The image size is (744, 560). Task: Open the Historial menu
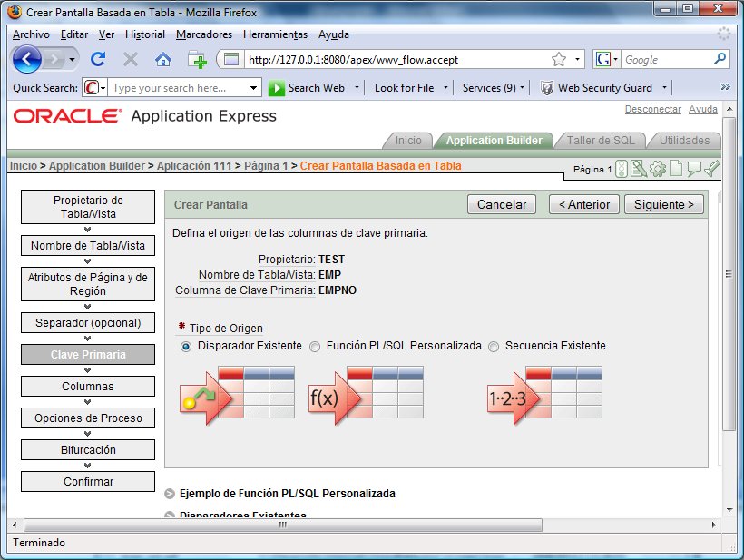coord(145,34)
